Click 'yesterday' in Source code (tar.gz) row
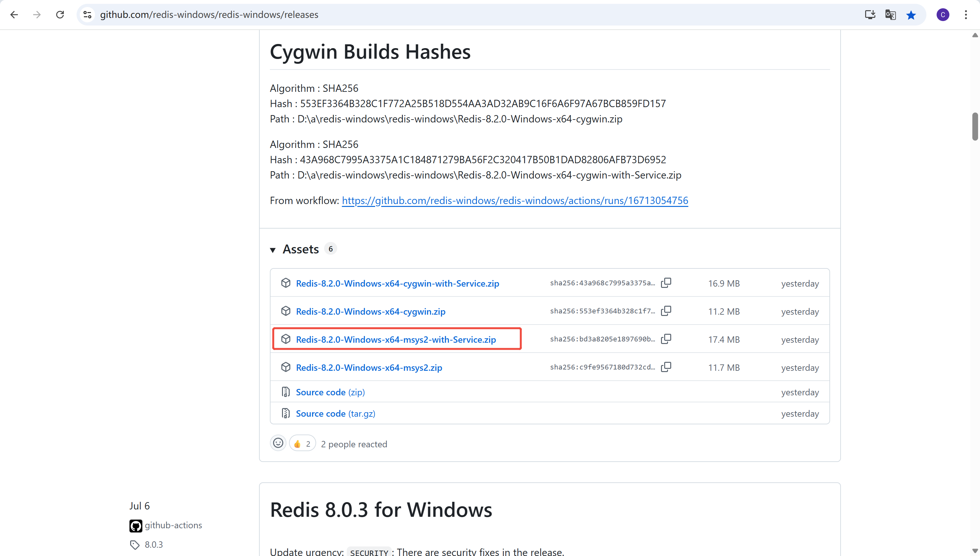 point(800,413)
